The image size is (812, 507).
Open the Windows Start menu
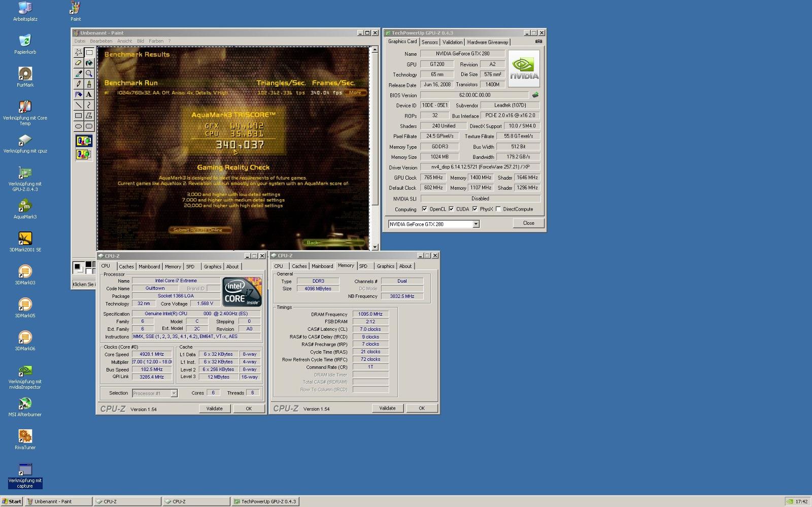coord(12,501)
